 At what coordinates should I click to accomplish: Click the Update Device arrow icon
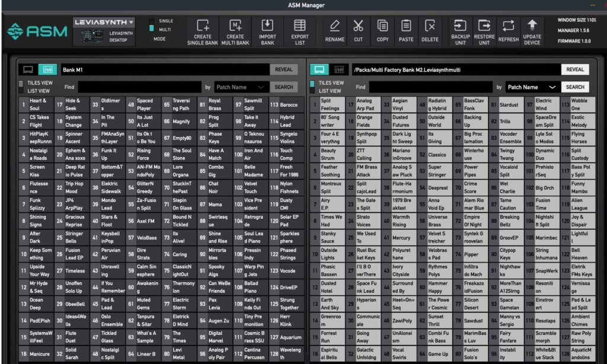click(x=532, y=25)
